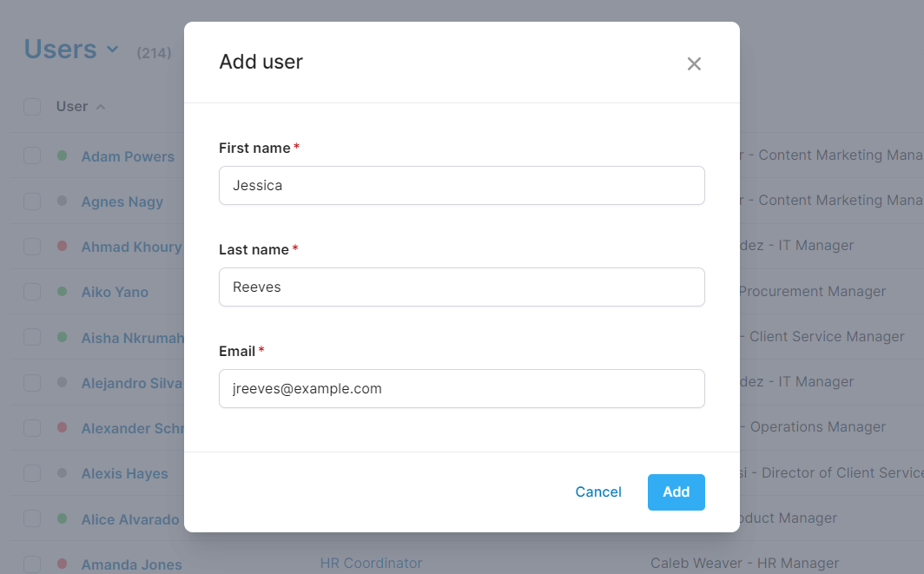Select the Agnes Nagy row checkbox
The width and height of the screenshot is (924, 574).
coord(32,201)
